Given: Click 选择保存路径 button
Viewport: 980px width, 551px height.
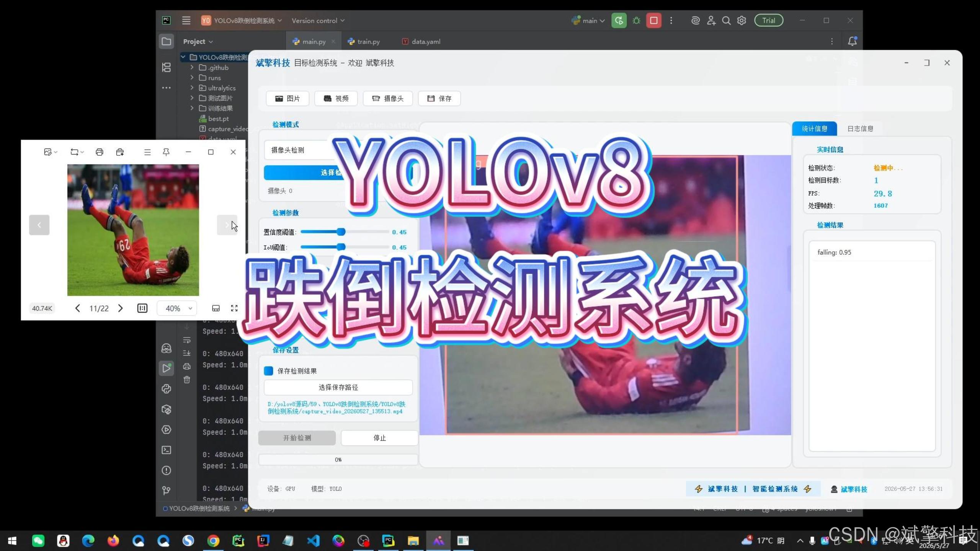Looking at the screenshot, I should coord(338,387).
